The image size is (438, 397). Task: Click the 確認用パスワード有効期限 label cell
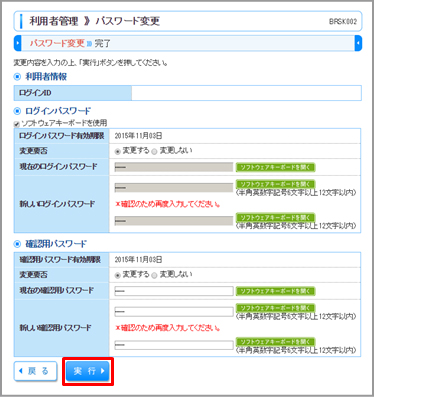tap(62, 260)
